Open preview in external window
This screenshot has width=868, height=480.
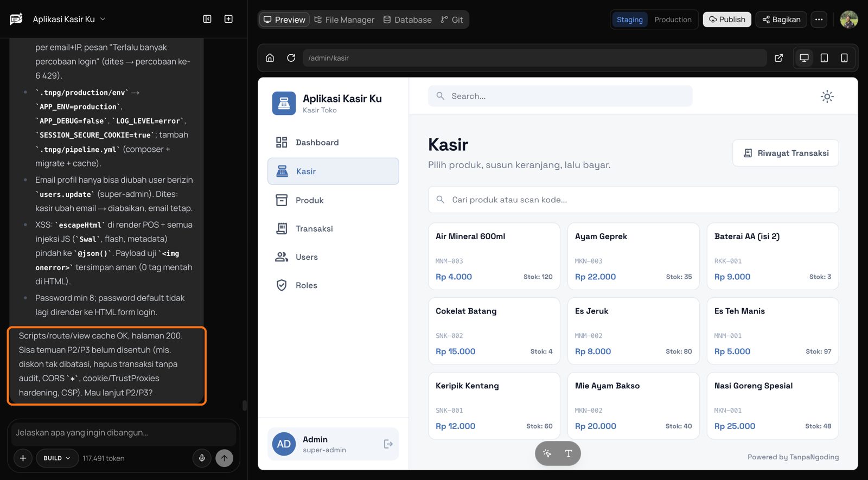778,58
